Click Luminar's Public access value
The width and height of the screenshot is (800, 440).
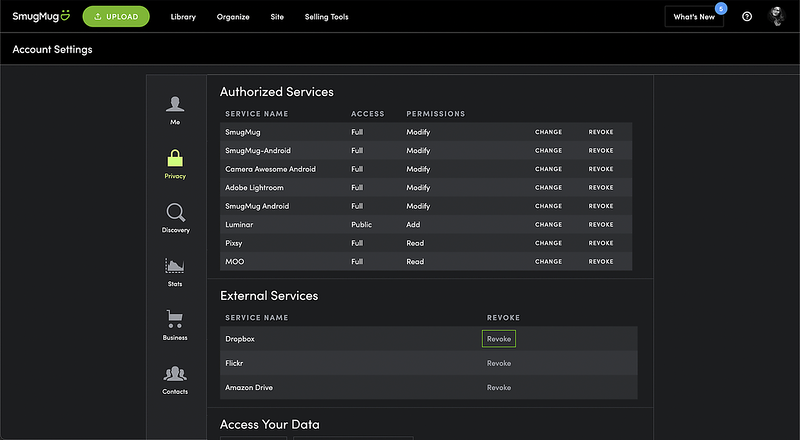[361, 225]
